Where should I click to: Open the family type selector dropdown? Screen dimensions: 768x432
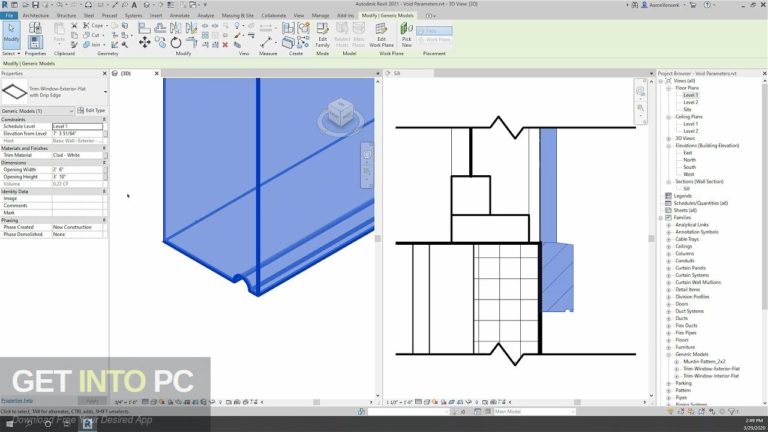coord(105,92)
